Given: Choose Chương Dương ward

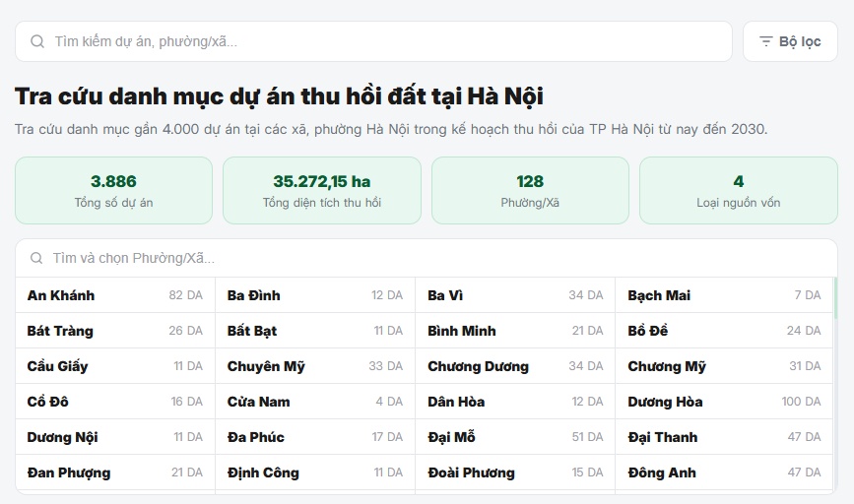Looking at the screenshot, I should [x=515, y=366].
